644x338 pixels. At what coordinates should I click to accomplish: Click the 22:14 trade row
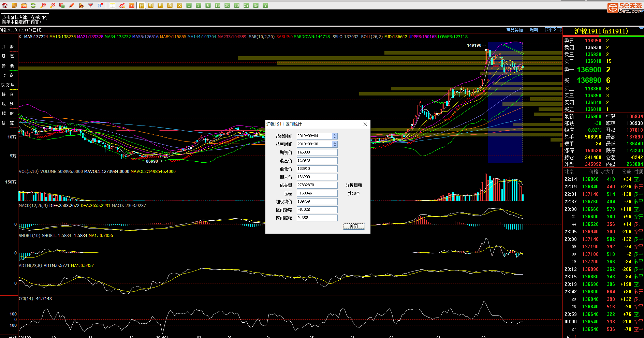coord(603,179)
